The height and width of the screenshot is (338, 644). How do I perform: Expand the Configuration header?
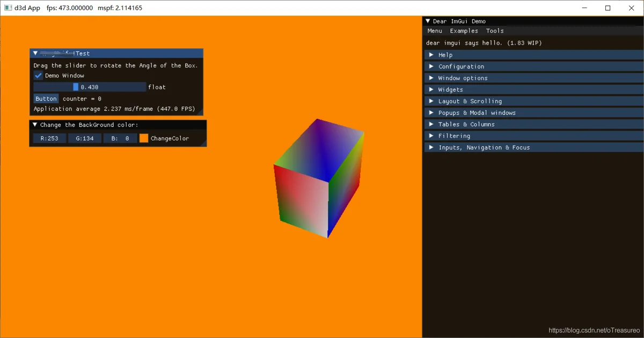tap(534, 67)
